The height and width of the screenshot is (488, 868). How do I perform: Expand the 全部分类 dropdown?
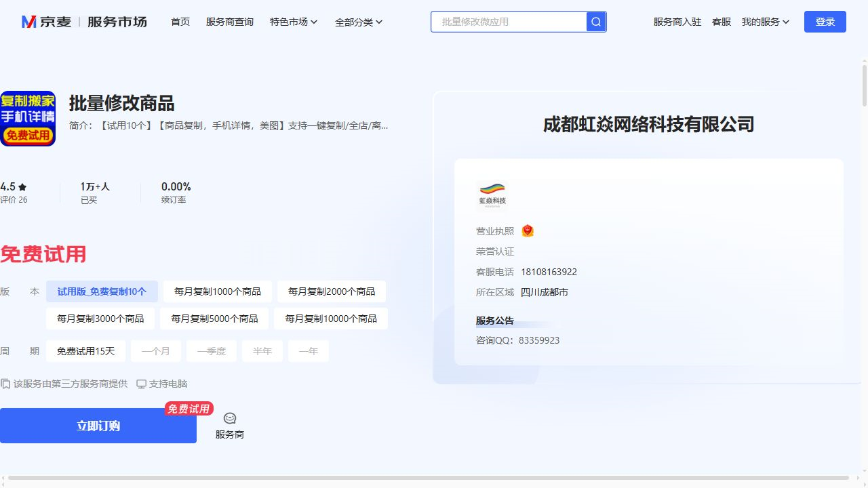click(x=359, y=22)
